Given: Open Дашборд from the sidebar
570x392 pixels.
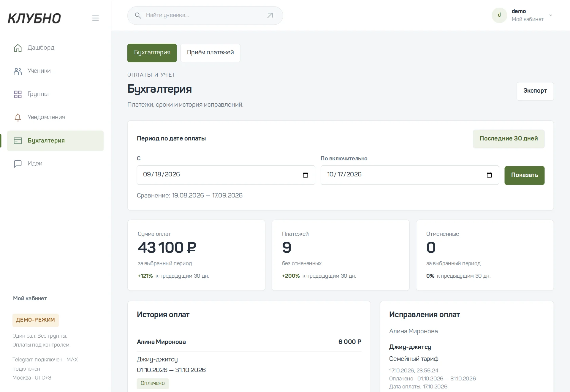Looking at the screenshot, I should pyautogui.click(x=55, y=48).
